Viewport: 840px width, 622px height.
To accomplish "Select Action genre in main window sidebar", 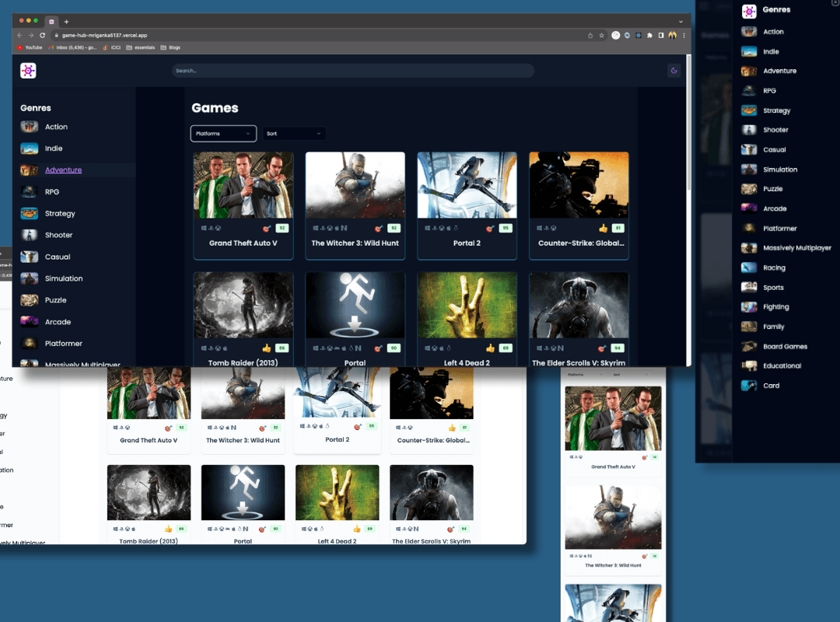I will [x=56, y=127].
